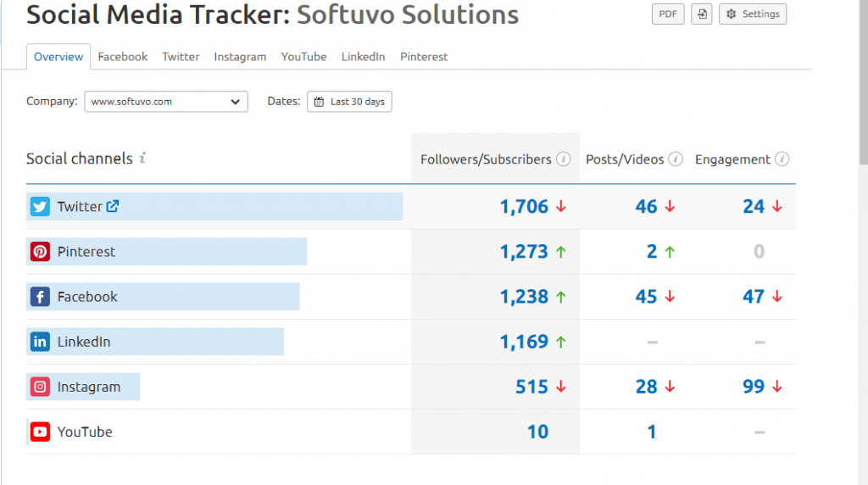Screen dimensions: 868x485
Task: Show Posts/Videos info tooltip icon
Action: (676, 159)
